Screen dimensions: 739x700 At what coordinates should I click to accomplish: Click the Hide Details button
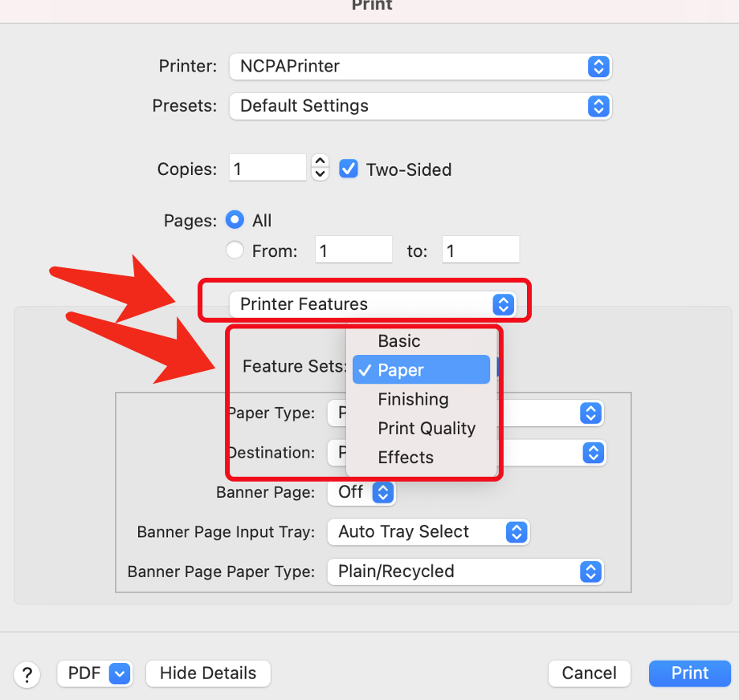point(208,674)
